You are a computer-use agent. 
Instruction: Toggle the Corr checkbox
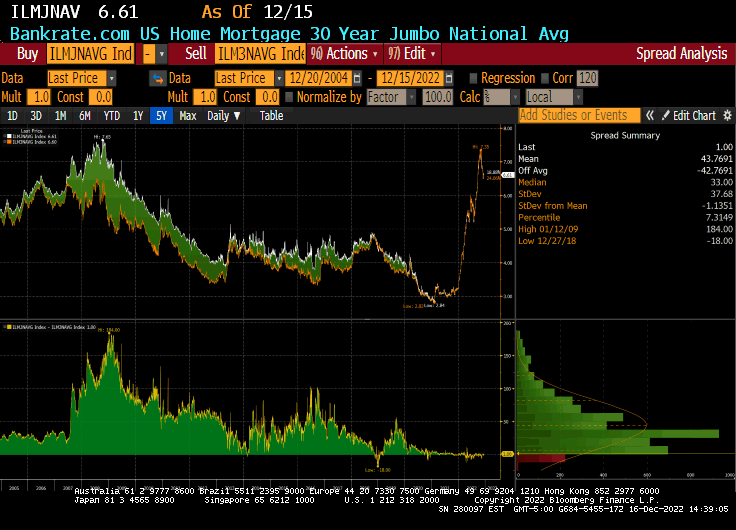coord(546,78)
